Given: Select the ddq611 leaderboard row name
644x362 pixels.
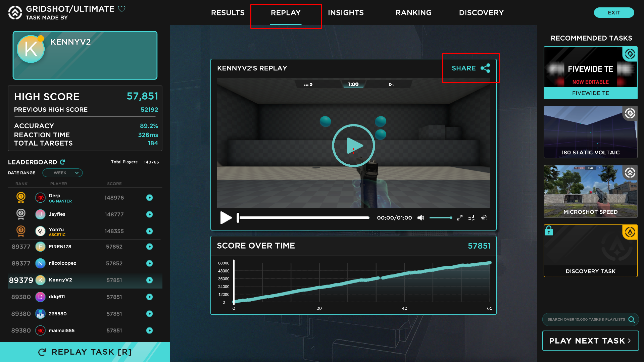Looking at the screenshot, I should [x=57, y=297].
